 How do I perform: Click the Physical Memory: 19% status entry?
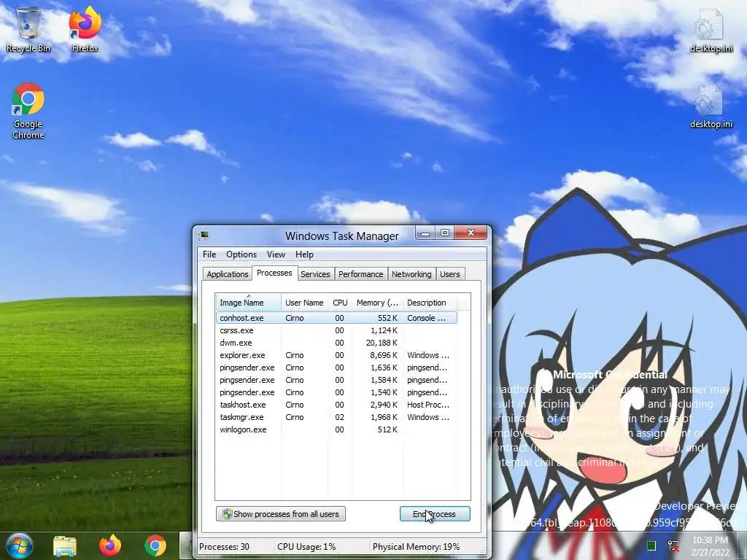(x=416, y=547)
